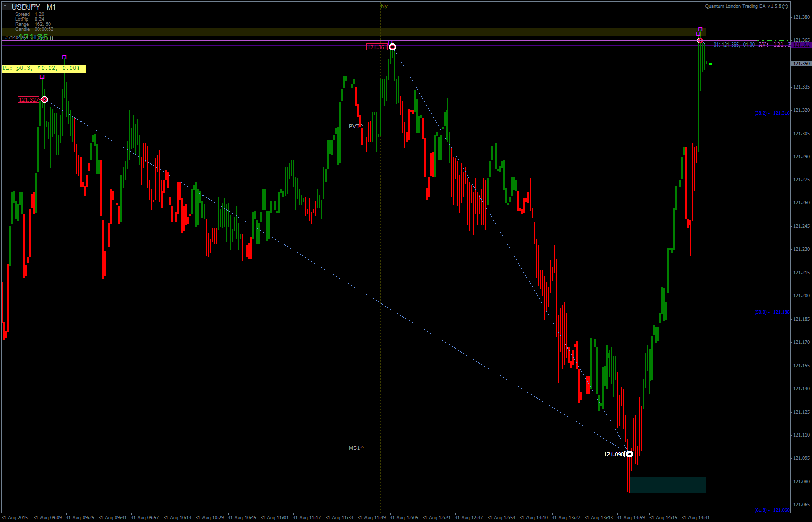812x522 pixels.
Task: Click the Quantum London Trading EA v1.5.8 label
Action: pyautogui.click(x=743, y=6)
